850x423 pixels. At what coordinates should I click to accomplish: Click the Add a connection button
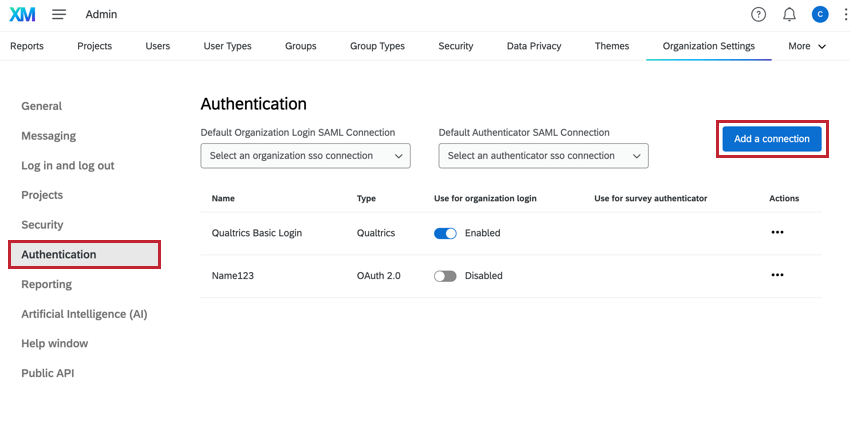coord(771,139)
